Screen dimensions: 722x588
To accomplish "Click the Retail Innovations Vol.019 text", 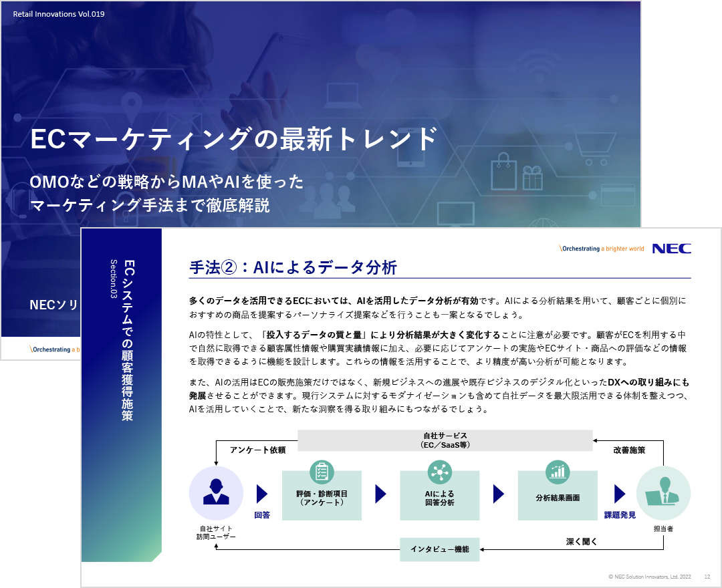I will (58, 14).
